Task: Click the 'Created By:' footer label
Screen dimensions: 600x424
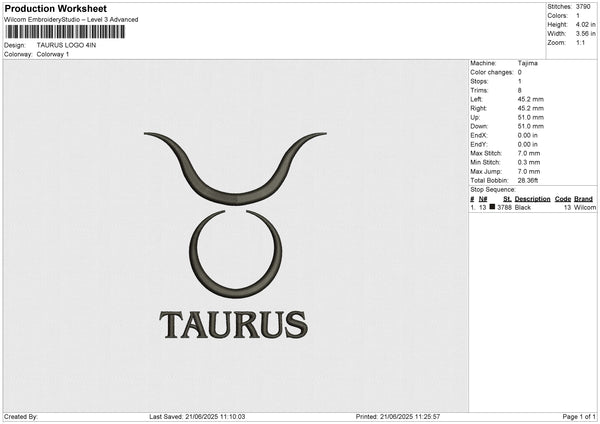Action: click(21, 416)
